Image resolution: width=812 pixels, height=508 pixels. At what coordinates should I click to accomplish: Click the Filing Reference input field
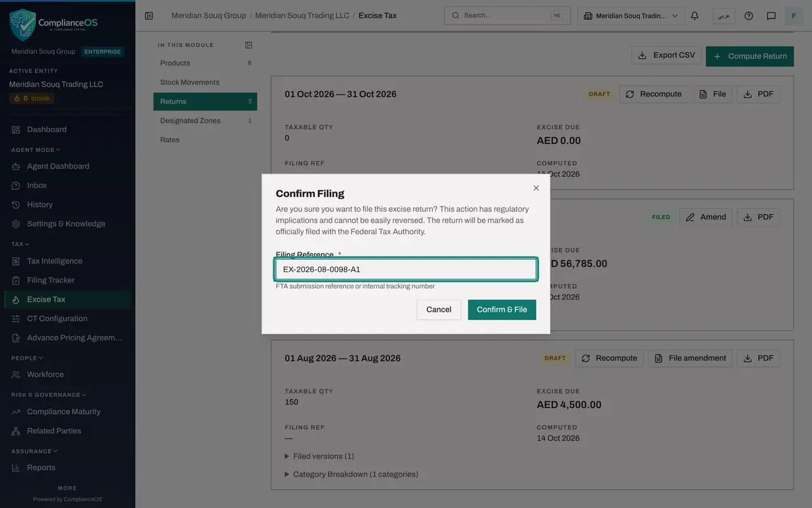point(406,269)
